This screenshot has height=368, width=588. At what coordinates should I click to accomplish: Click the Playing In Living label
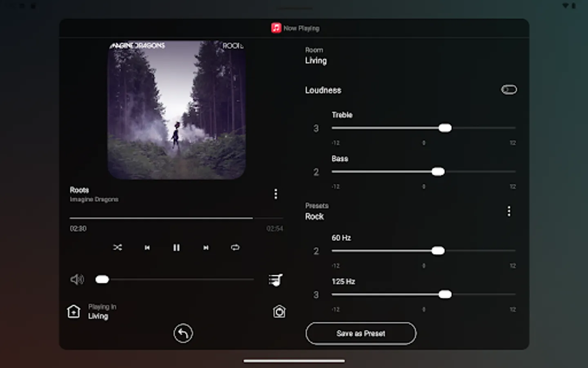coord(102,312)
